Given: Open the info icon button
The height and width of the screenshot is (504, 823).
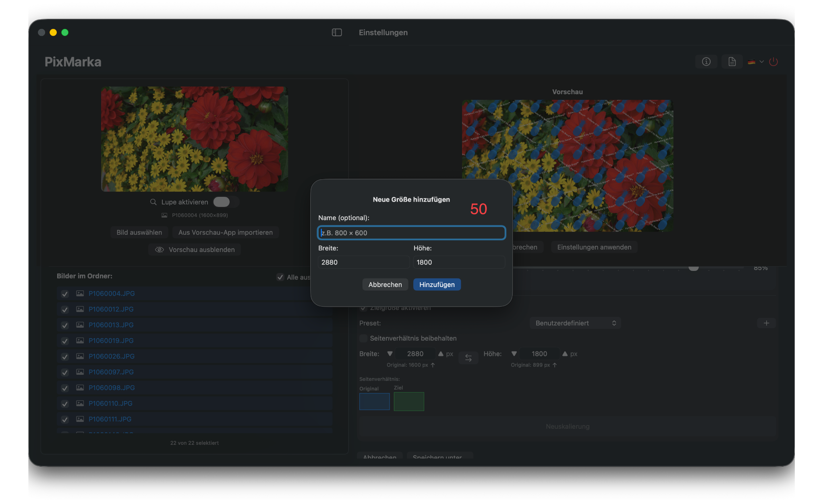Looking at the screenshot, I should (706, 62).
